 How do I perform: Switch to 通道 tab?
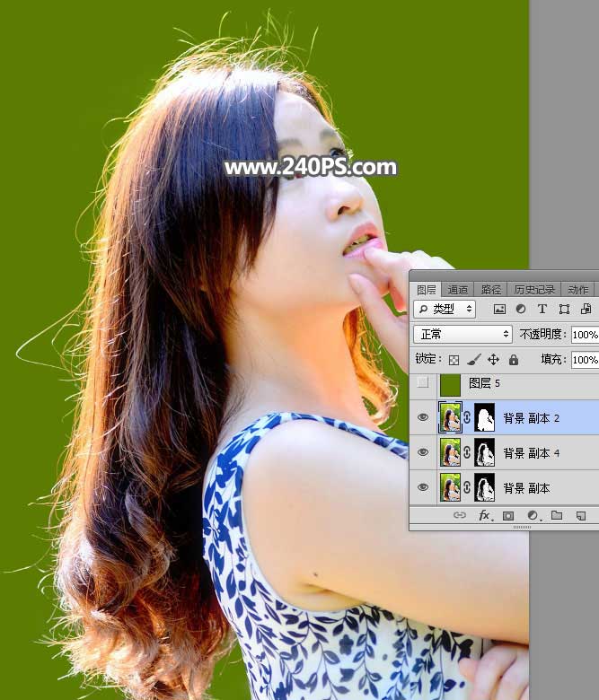pyautogui.click(x=458, y=290)
